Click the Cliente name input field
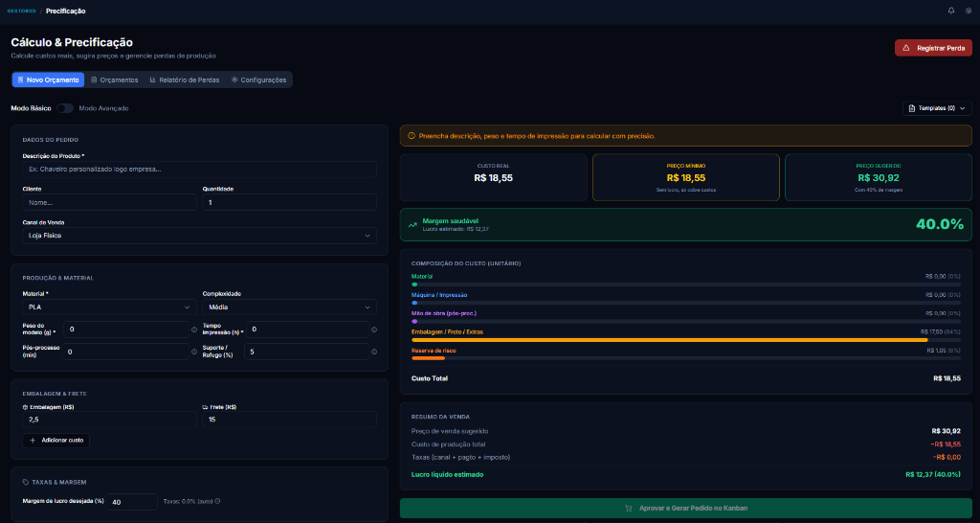The width and height of the screenshot is (980, 523). coord(109,203)
